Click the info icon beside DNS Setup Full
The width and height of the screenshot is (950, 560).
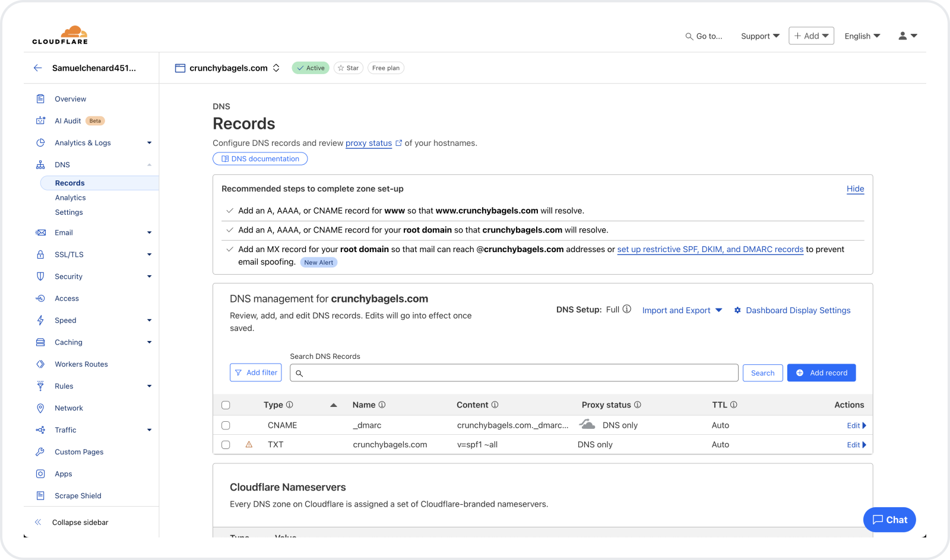point(627,309)
